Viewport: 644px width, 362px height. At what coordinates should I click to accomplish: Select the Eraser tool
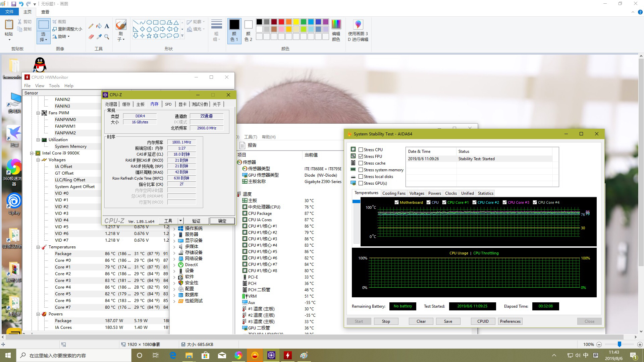(91, 37)
